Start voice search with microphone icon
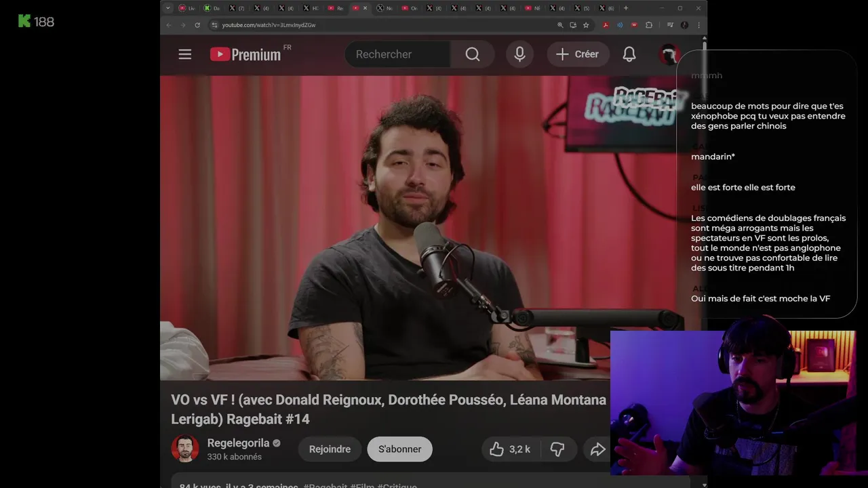Viewport: 868px width, 488px height. pos(519,54)
